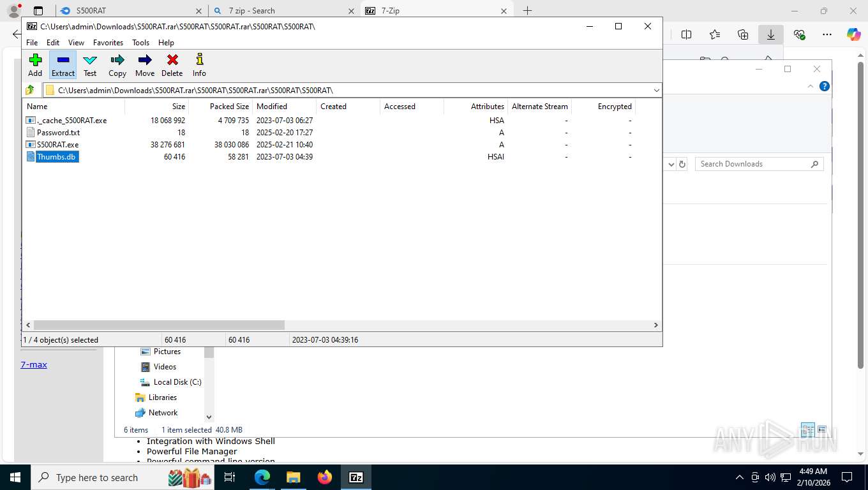The image size is (868, 490).
Task: Click the Search Downloads box
Action: (x=759, y=164)
